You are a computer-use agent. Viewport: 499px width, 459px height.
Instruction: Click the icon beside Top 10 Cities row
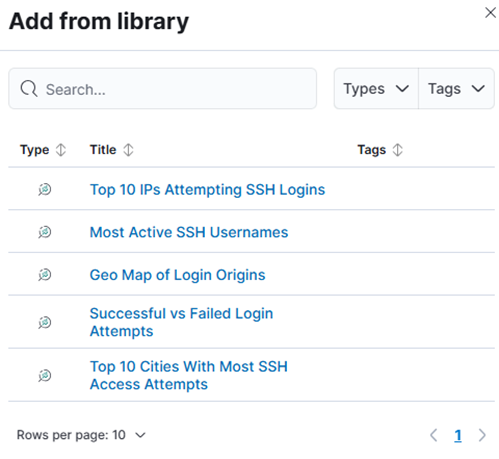coord(44,376)
